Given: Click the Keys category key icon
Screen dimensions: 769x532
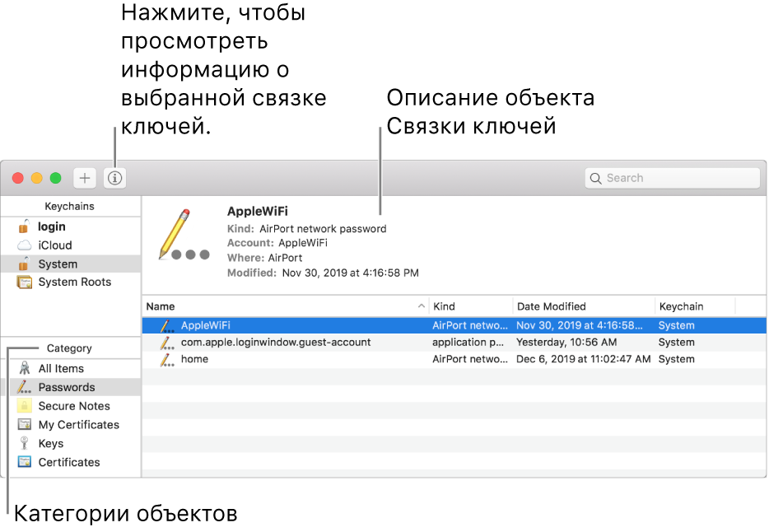Looking at the screenshot, I should [24, 443].
